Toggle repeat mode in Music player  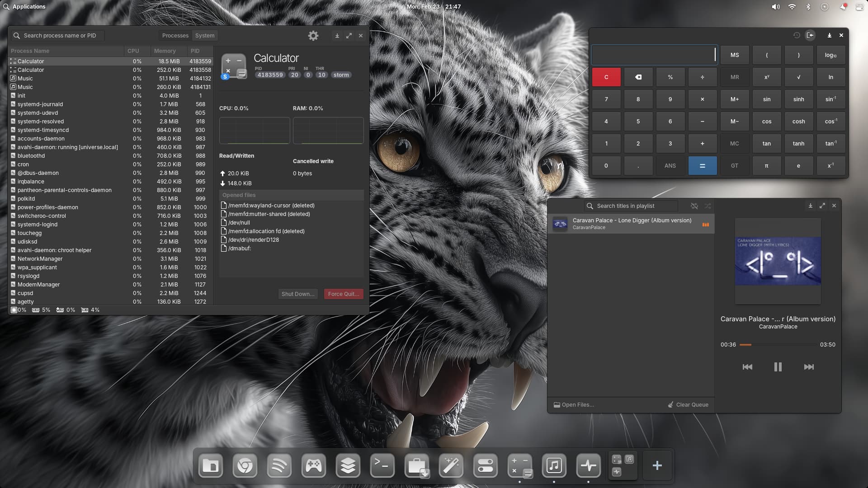click(694, 206)
